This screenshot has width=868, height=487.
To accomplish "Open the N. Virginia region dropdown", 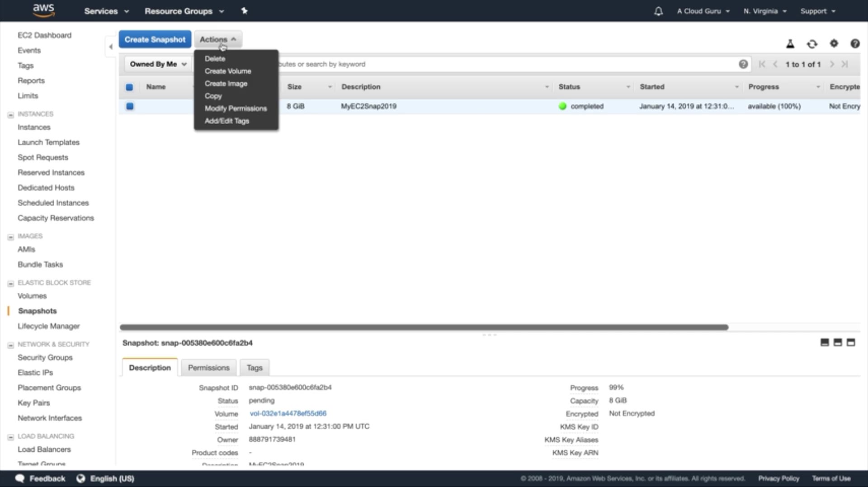I will click(765, 11).
